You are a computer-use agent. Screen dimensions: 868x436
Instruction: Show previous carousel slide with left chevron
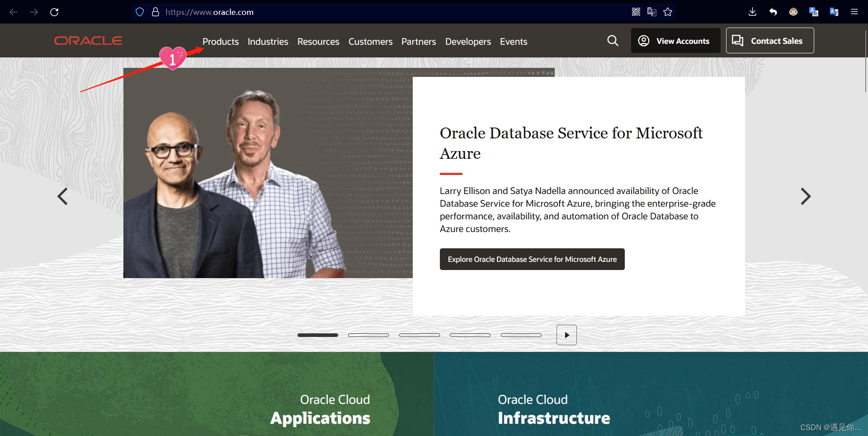(62, 196)
